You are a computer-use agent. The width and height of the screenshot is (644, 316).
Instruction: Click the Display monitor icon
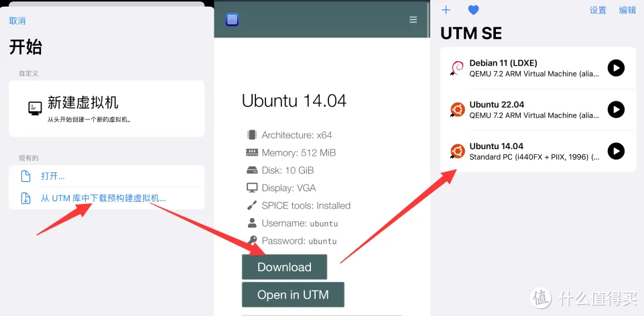tap(252, 188)
